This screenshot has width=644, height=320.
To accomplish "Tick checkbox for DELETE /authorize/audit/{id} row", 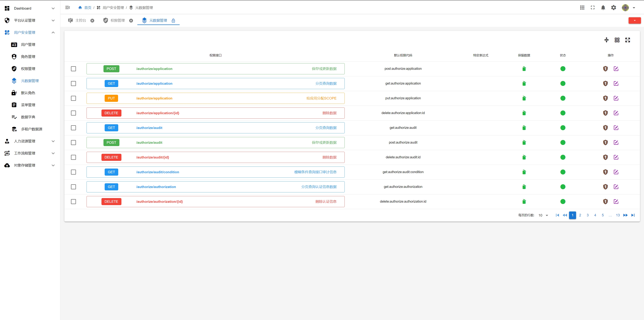I will 73,157.
